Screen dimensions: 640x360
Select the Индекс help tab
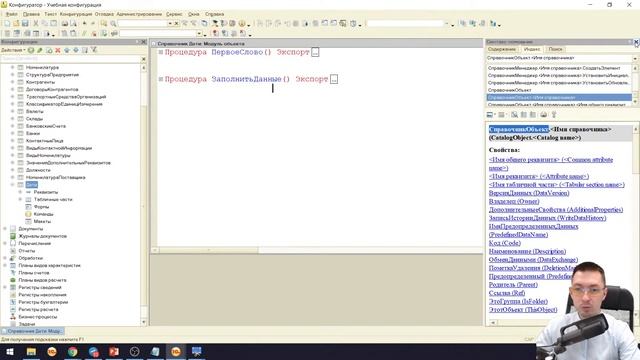[532, 49]
